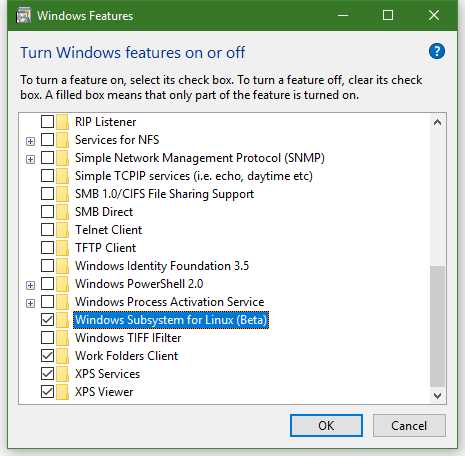Click the Windows Features title bar icon
465x456 pixels.
point(24,16)
